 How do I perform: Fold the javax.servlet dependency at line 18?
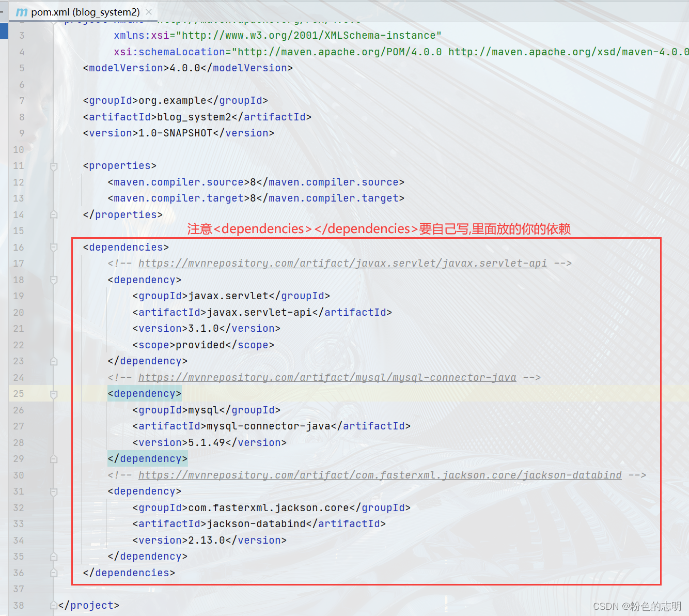tap(54, 280)
